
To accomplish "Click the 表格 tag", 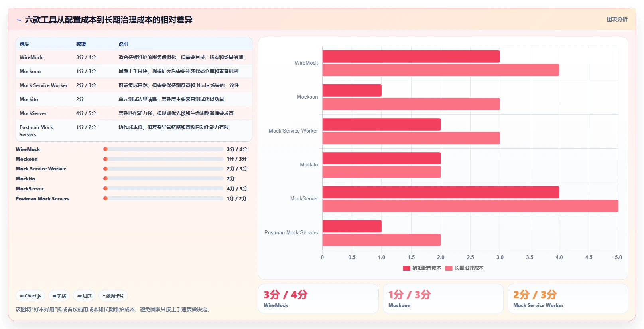I will pyautogui.click(x=59, y=296).
